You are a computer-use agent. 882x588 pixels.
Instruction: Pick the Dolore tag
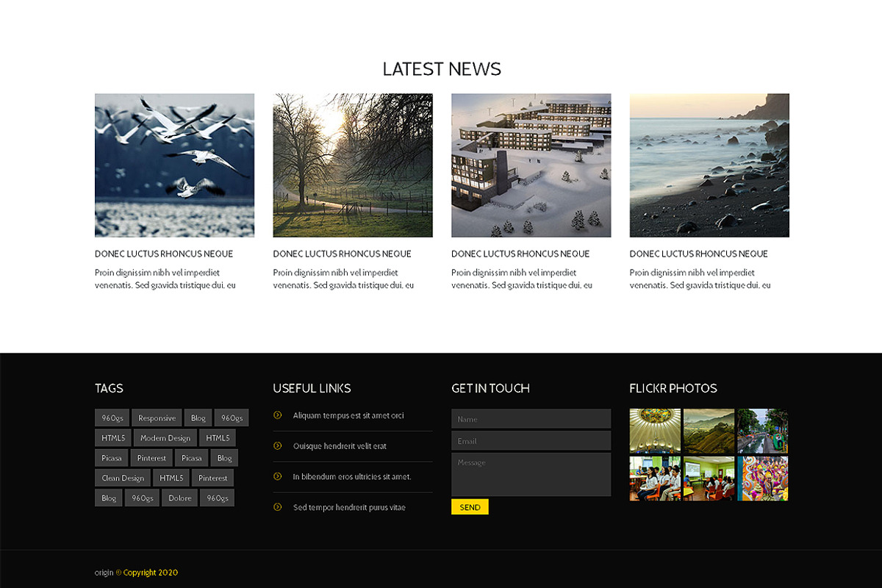179,498
